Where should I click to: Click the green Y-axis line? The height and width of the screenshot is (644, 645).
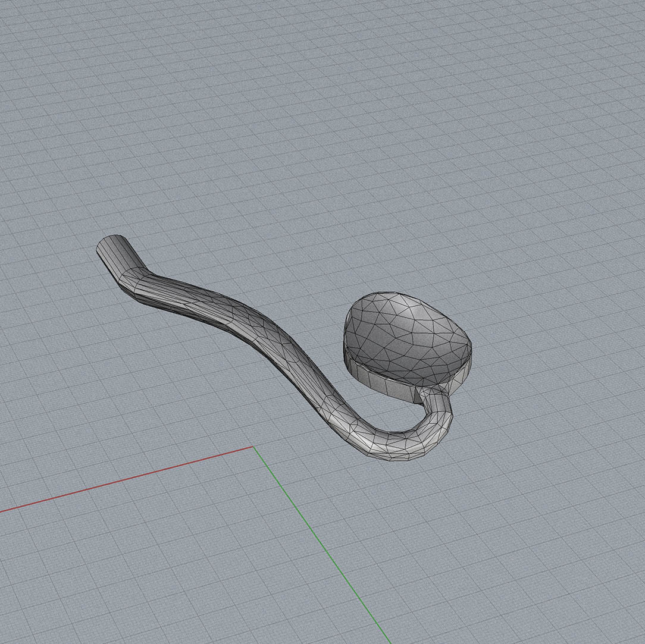[322, 545]
